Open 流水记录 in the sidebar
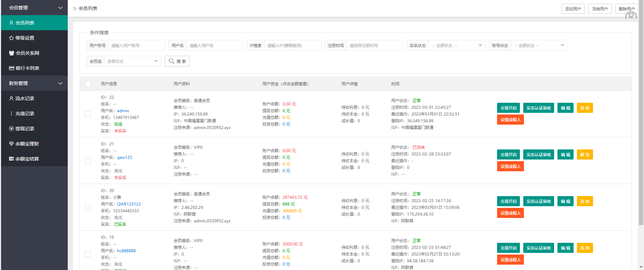Image resolution: width=644 pixels, height=270 pixels. [25, 98]
